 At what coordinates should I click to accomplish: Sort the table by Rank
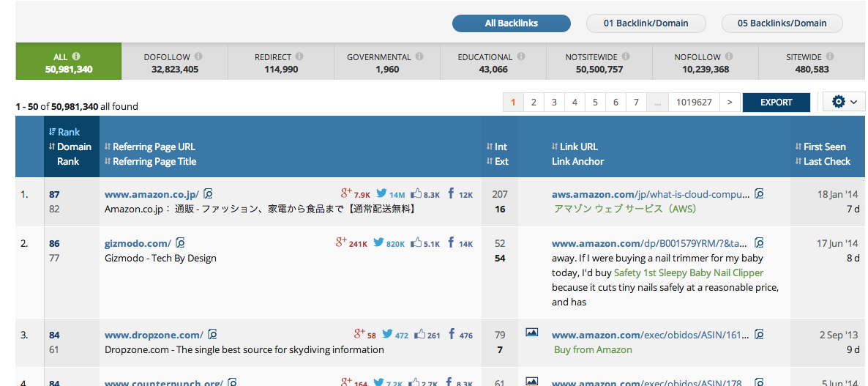64,132
